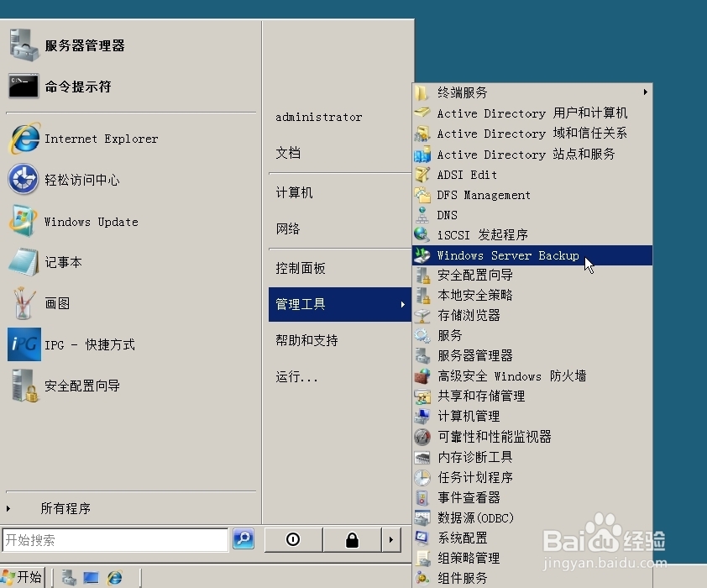Click the 高级安全 Windows 防火墙 icon
The image size is (707, 588).
tap(422, 375)
